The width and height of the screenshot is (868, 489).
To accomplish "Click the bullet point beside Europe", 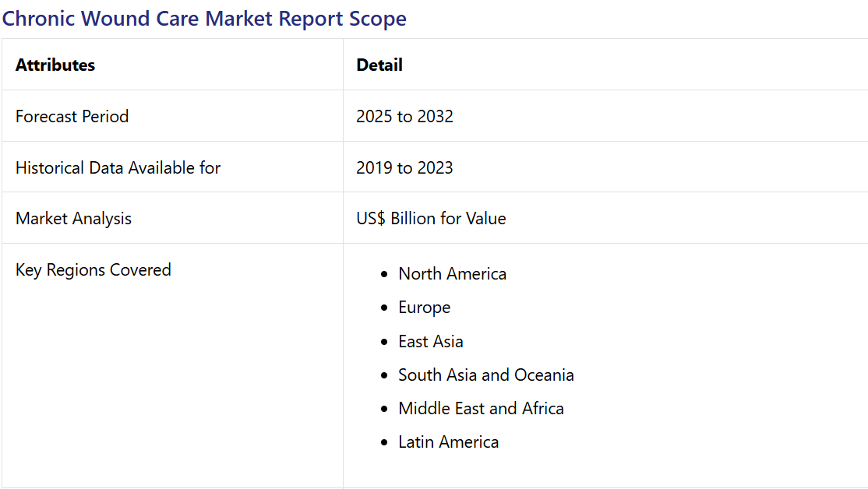I will click(384, 308).
